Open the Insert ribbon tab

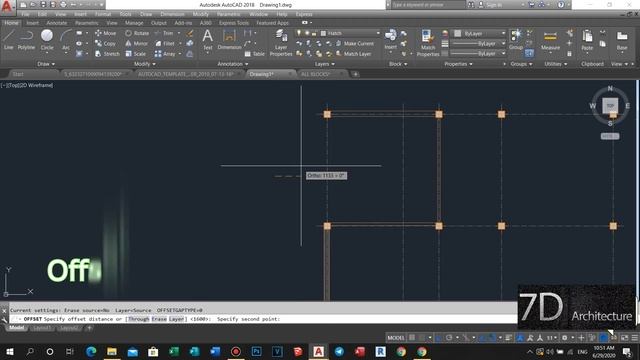click(33, 23)
